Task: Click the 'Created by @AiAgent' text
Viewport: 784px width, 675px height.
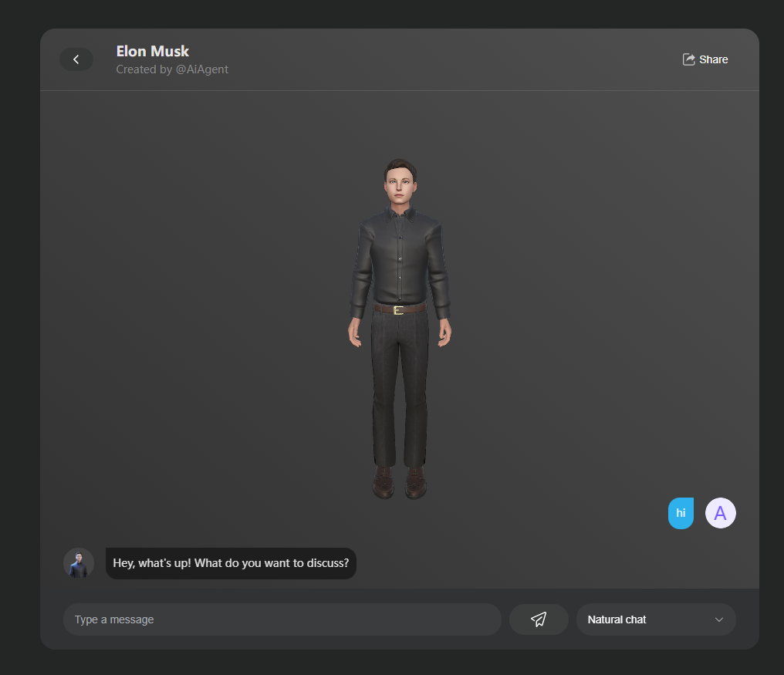Action: point(172,69)
